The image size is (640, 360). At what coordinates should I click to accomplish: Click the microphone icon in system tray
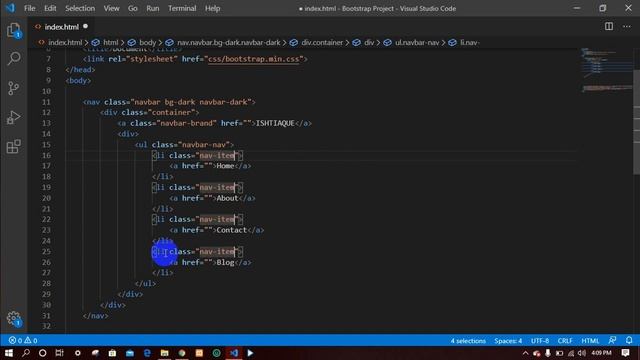(x=548, y=353)
